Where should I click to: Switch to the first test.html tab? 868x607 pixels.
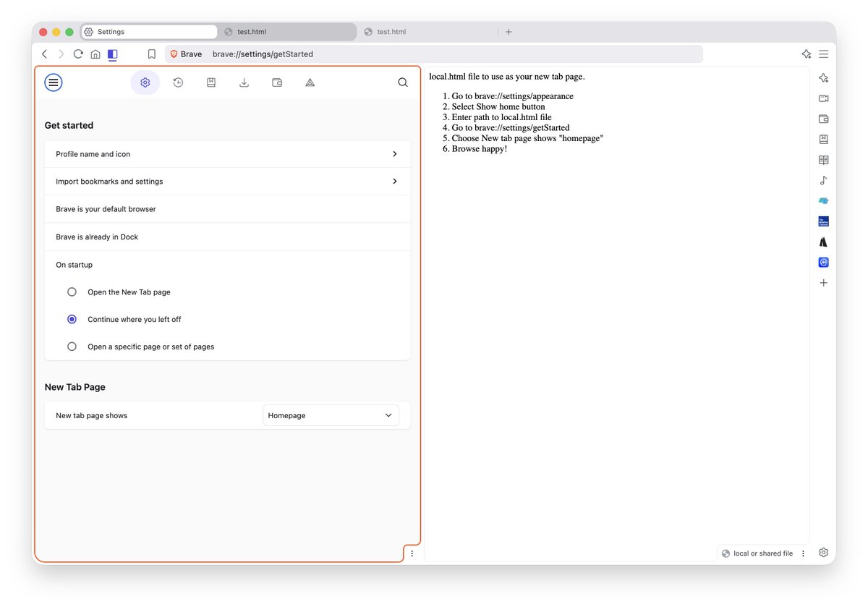286,32
